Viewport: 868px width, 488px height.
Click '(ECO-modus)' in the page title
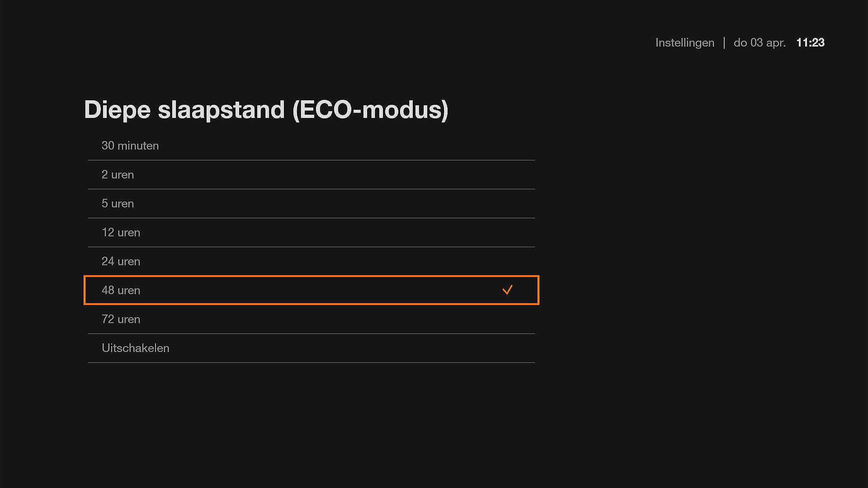point(370,110)
